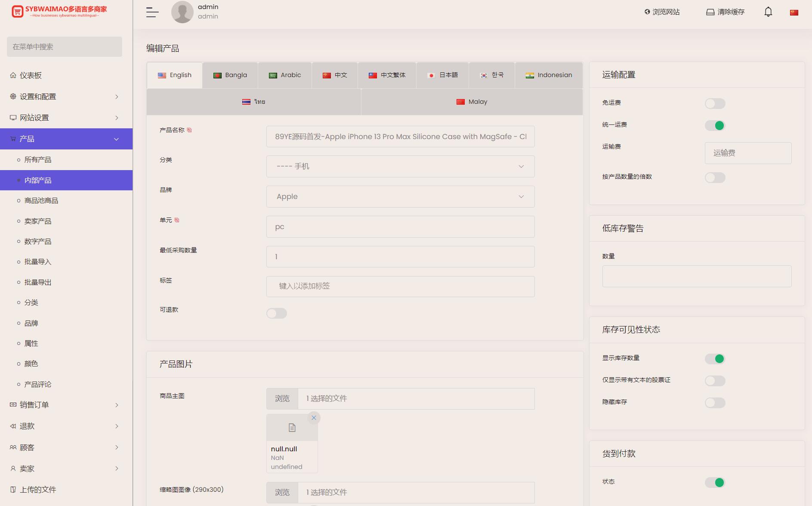812x506 pixels.
Task: Expand 网站设置 menu
Action: [66, 118]
